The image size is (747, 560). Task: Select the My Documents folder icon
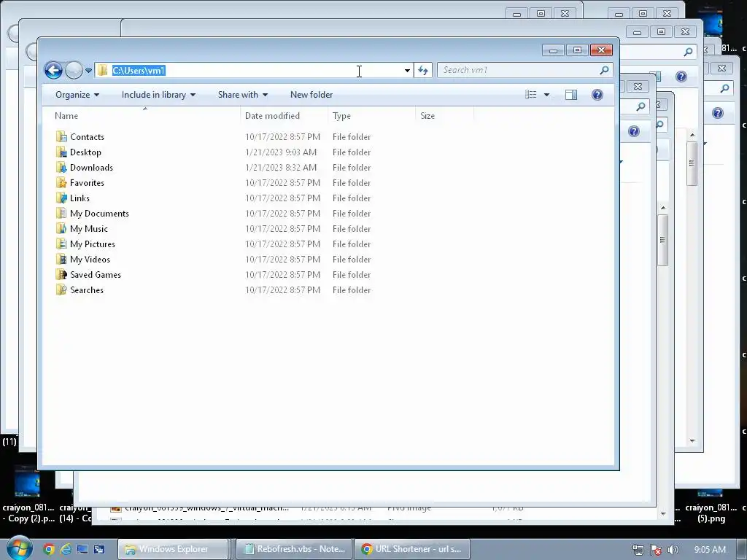pyautogui.click(x=61, y=213)
